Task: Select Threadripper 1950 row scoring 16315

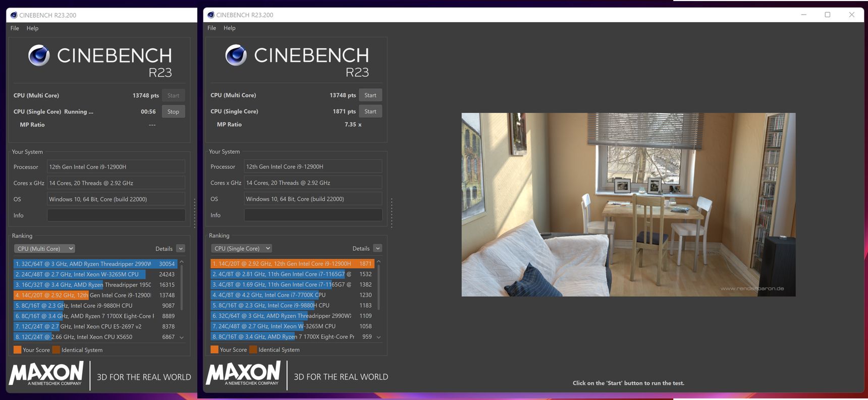Action: click(x=95, y=285)
